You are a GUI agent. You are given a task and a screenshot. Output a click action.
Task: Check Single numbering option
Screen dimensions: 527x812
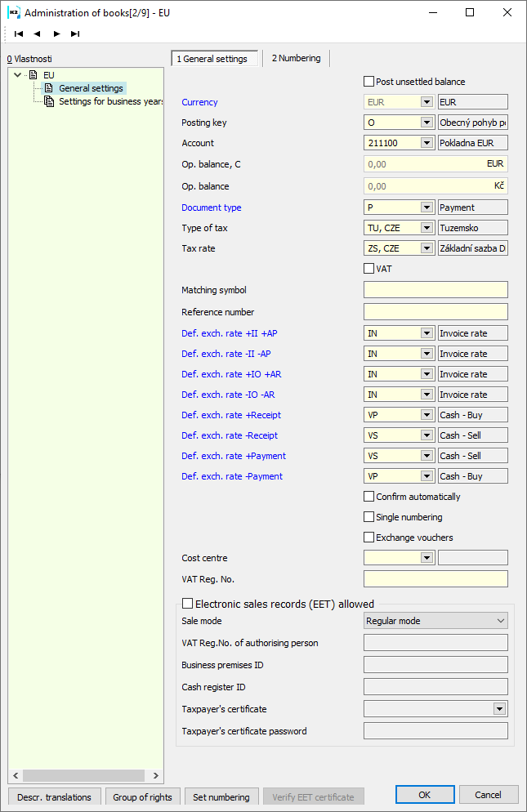pyautogui.click(x=369, y=517)
